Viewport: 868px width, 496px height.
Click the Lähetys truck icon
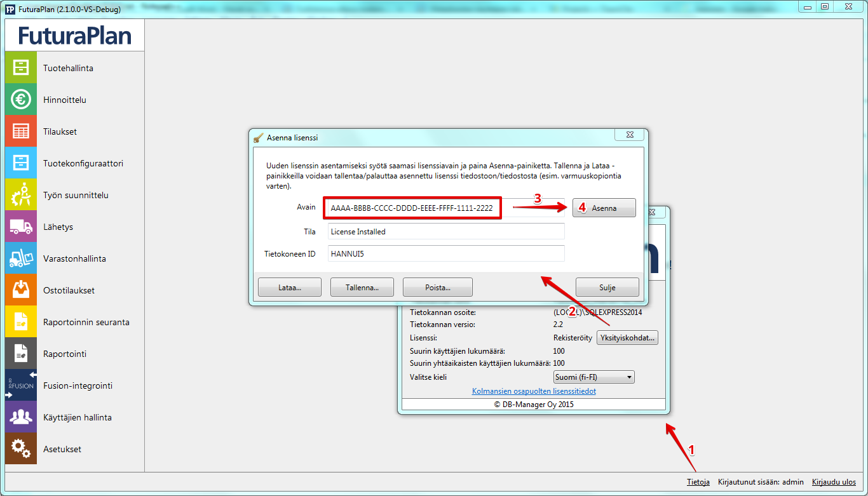click(21, 227)
